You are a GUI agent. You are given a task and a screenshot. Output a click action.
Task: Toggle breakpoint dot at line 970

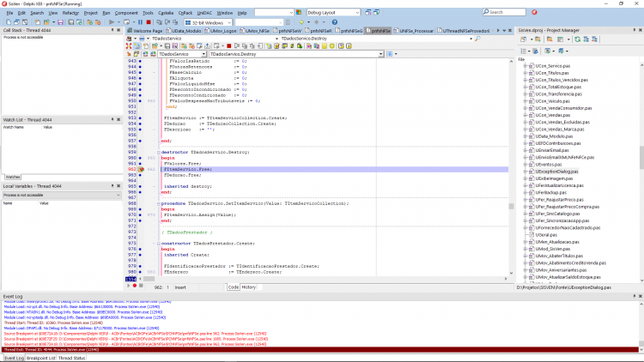point(140,214)
